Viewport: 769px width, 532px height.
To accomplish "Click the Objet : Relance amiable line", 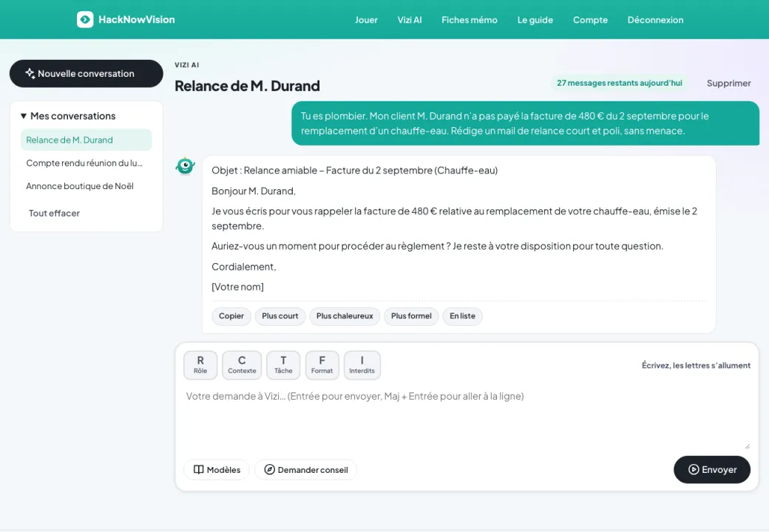I will pyautogui.click(x=355, y=171).
